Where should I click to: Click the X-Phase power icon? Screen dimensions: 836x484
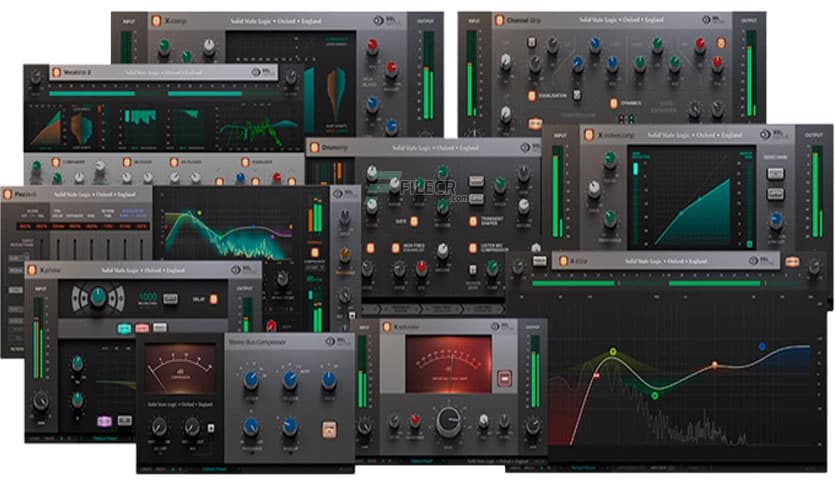32,270
